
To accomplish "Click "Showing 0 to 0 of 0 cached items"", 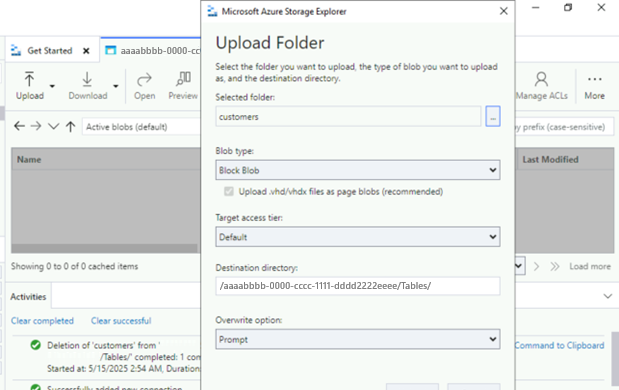I will (75, 266).
